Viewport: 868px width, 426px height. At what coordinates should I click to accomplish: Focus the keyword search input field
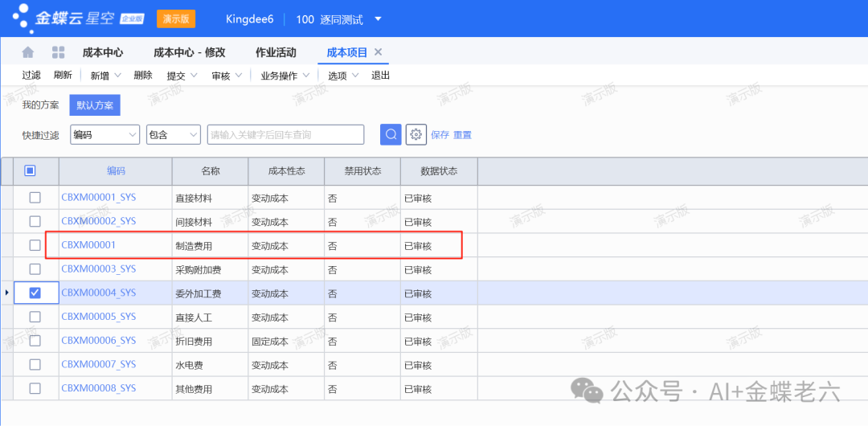[285, 134]
